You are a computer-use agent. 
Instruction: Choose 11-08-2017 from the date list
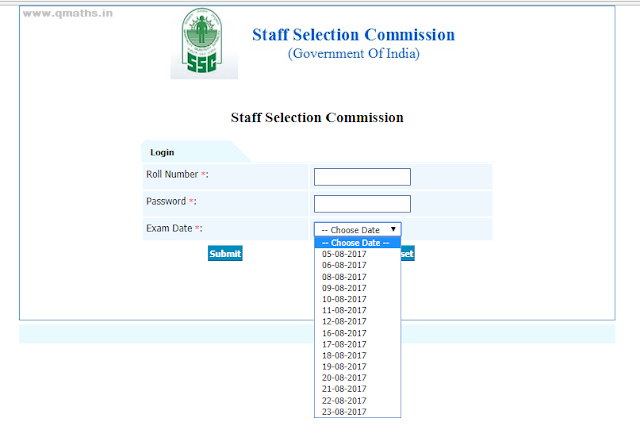click(358, 310)
